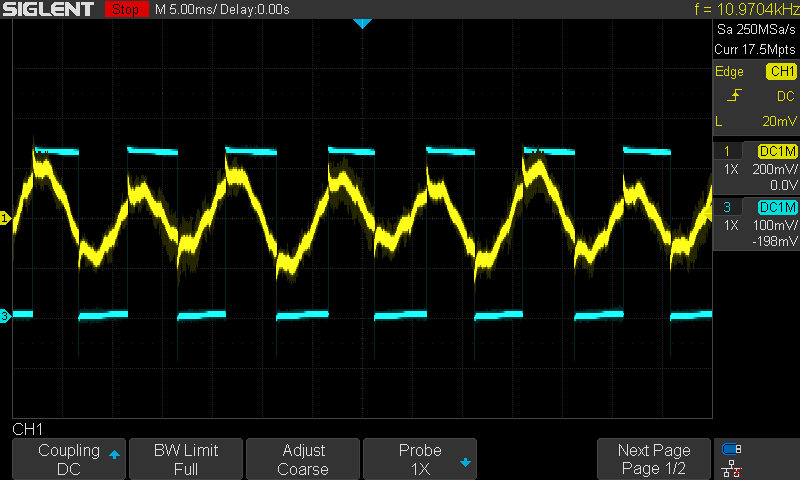
Task: Click the blue trigger position marker at top
Action: 362,23
